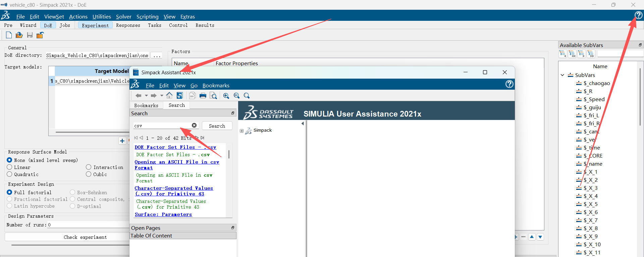
Task: Open the Go menu in Assistant
Action: 194,86
